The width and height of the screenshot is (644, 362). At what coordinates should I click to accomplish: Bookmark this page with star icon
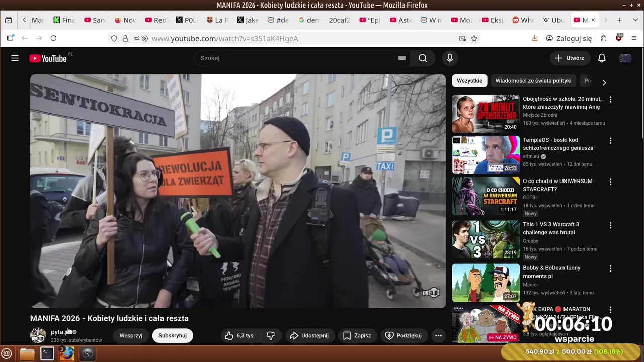tap(474, 38)
